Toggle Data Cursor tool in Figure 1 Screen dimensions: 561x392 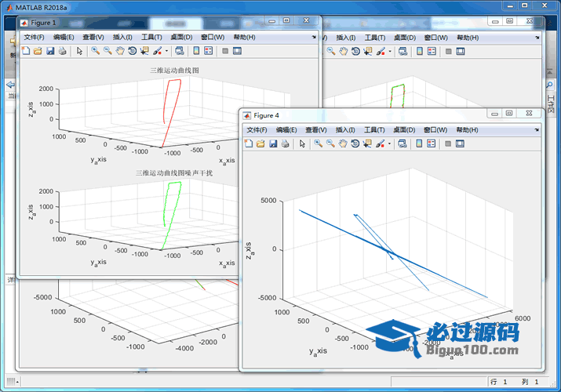click(x=145, y=51)
